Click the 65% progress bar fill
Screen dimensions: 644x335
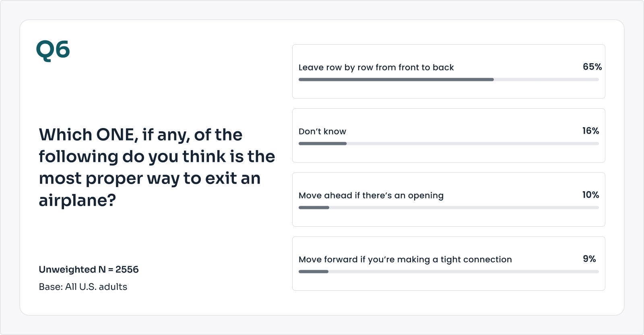point(396,80)
